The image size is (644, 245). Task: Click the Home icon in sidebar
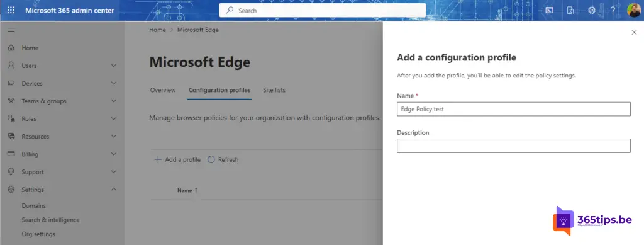coord(11,48)
